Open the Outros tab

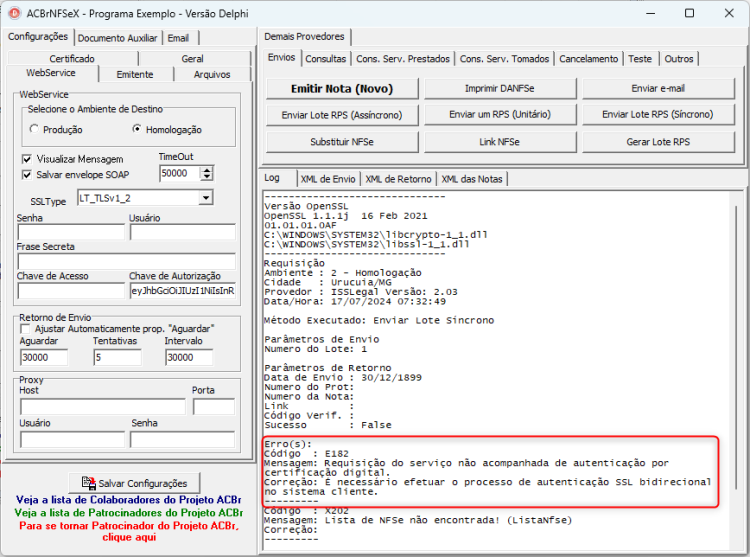pos(679,59)
